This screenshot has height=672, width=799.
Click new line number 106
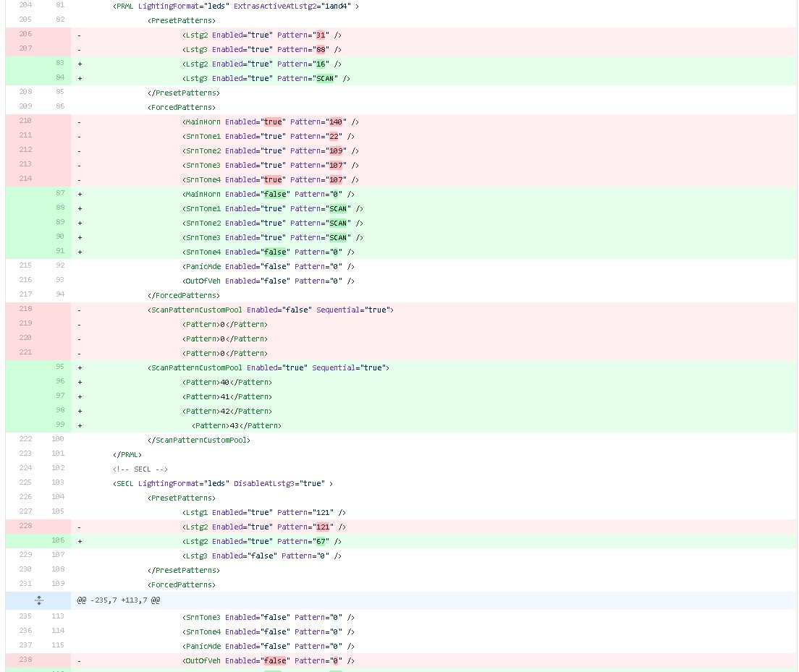click(x=58, y=541)
